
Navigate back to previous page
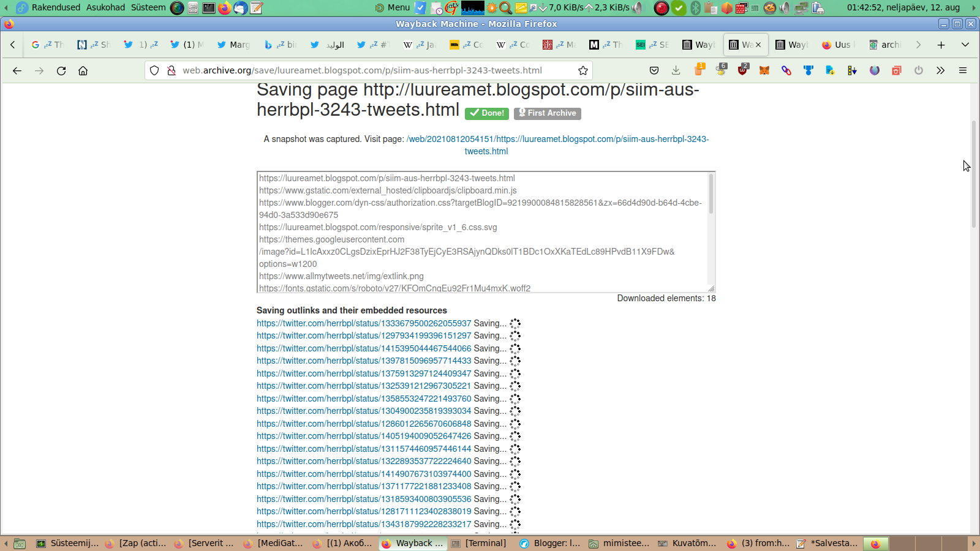pyautogui.click(x=17, y=70)
